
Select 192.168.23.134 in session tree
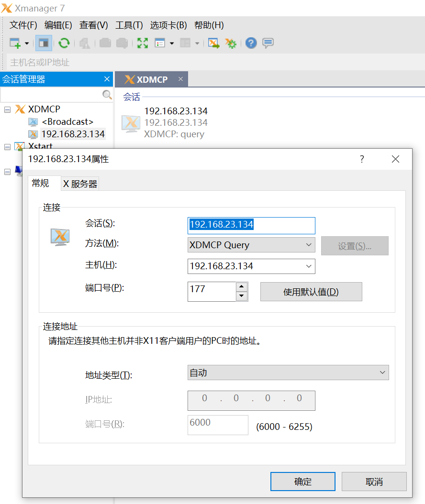pyautogui.click(x=73, y=134)
